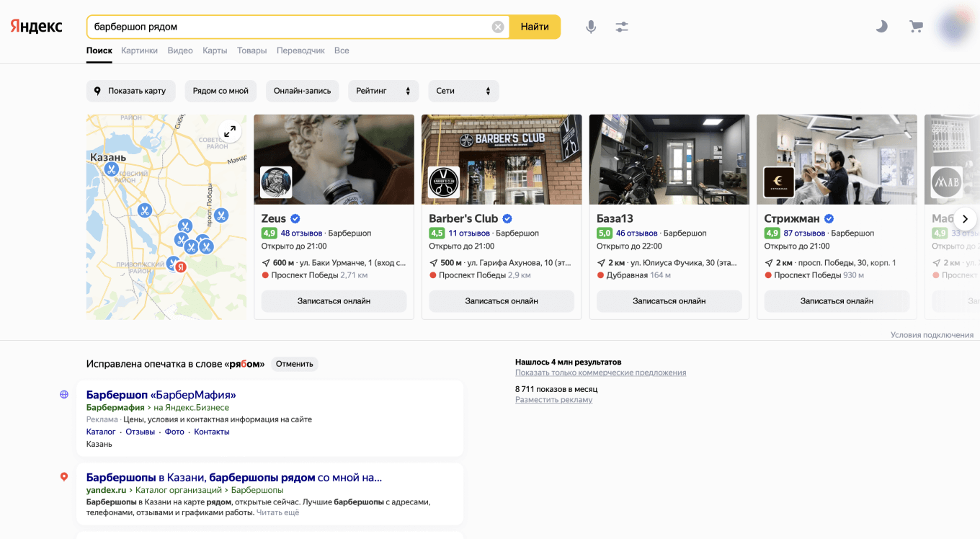The height and width of the screenshot is (539, 980).
Task: Toggle the "Рядом со мной" filter
Action: click(x=220, y=91)
